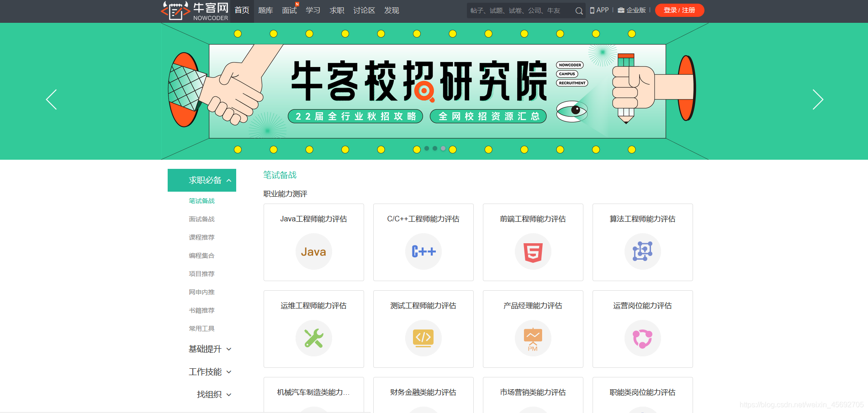
Task: Open 发现 in top navigation
Action: [x=392, y=10]
